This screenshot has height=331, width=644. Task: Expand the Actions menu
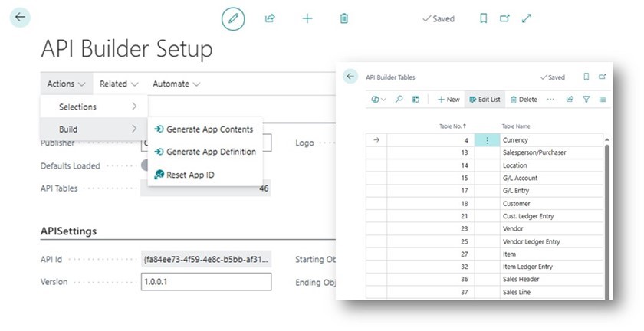[x=66, y=84]
